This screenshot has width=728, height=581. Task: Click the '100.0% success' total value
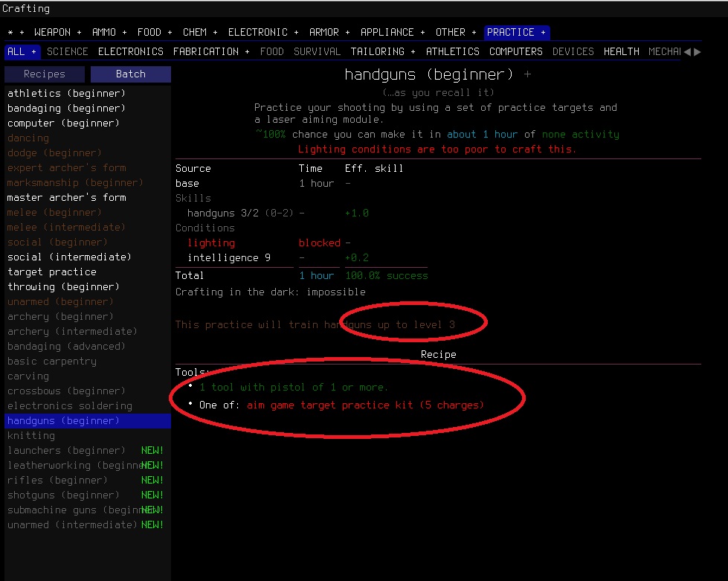pos(386,275)
